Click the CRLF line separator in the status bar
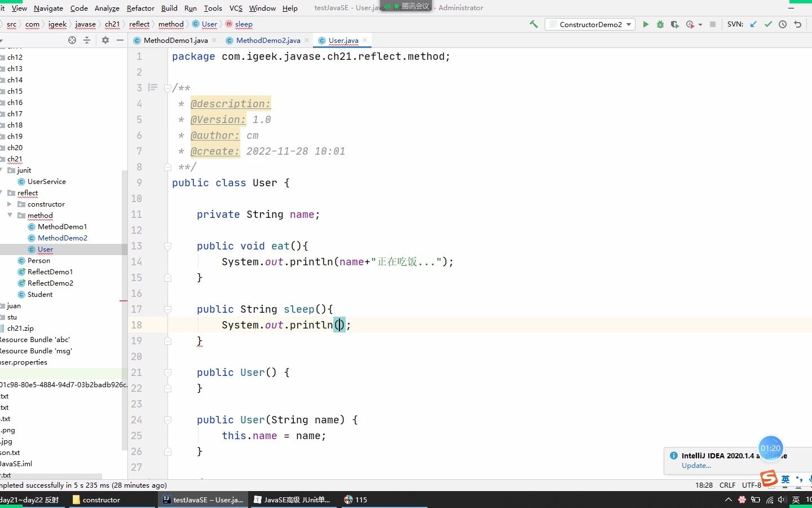The width and height of the screenshot is (812, 508). 727,485
